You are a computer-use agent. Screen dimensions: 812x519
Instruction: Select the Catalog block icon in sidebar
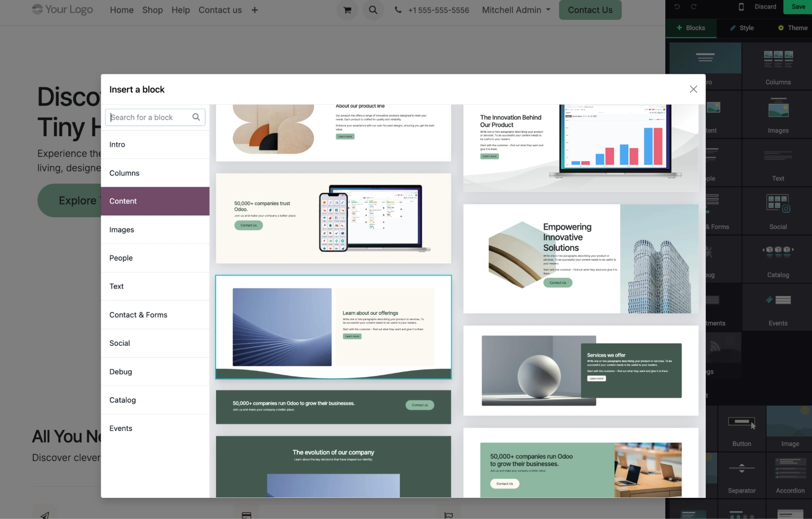778,259
